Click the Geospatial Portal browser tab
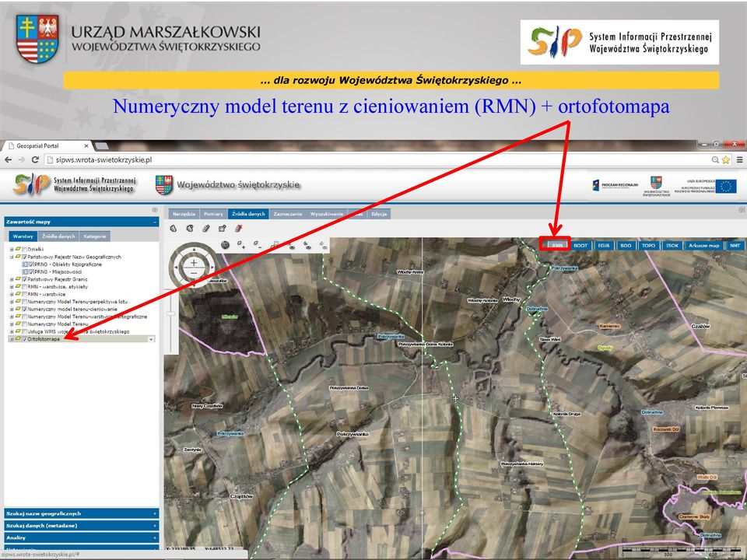Viewport: 747px width, 560px height. click(46, 145)
